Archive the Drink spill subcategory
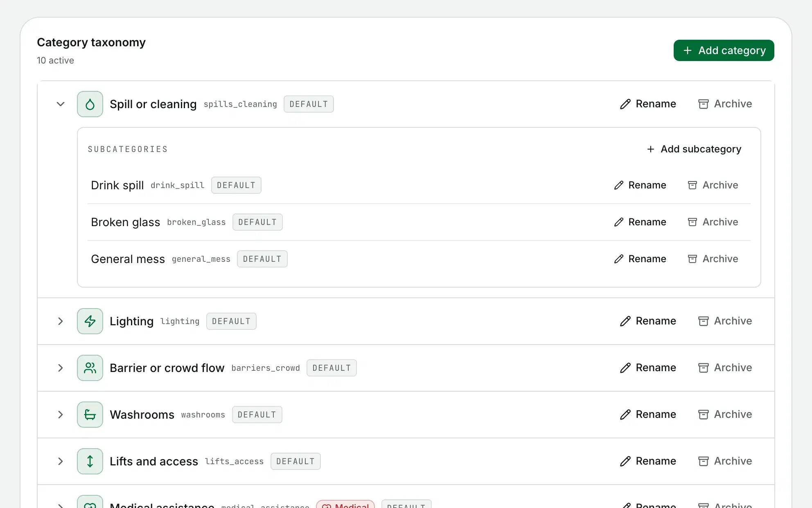 pos(713,185)
